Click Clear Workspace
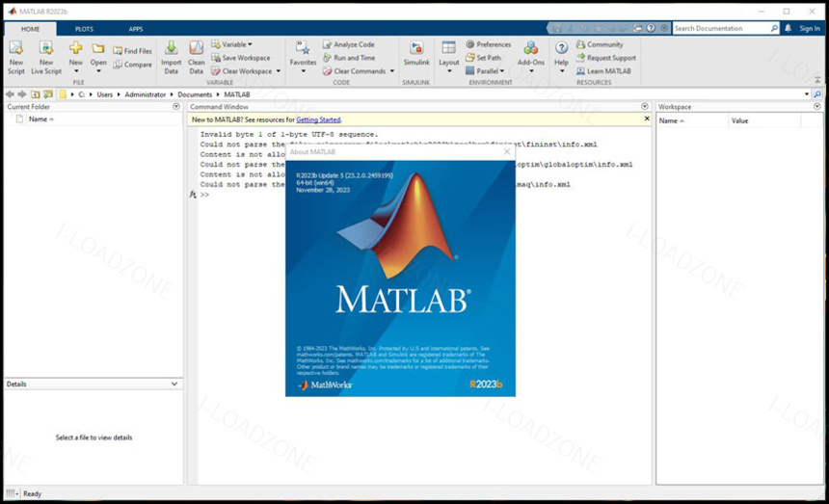 pyautogui.click(x=242, y=70)
